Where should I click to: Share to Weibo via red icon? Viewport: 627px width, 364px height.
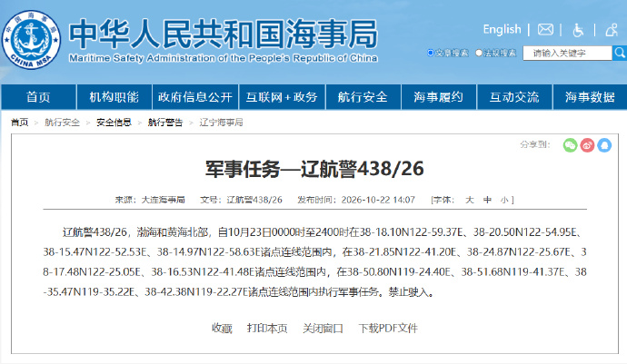point(587,145)
